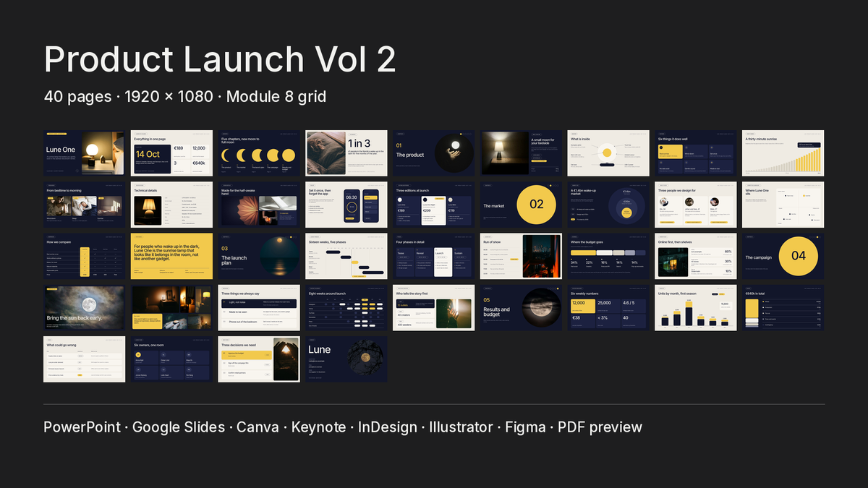
Task: Click the 'Keynote' format label
Action: pyautogui.click(x=318, y=427)
